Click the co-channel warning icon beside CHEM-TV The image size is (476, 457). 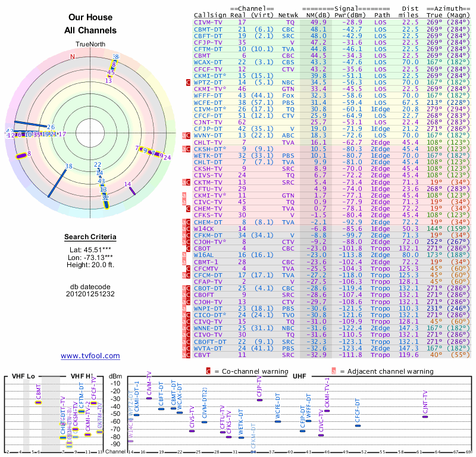188,209
